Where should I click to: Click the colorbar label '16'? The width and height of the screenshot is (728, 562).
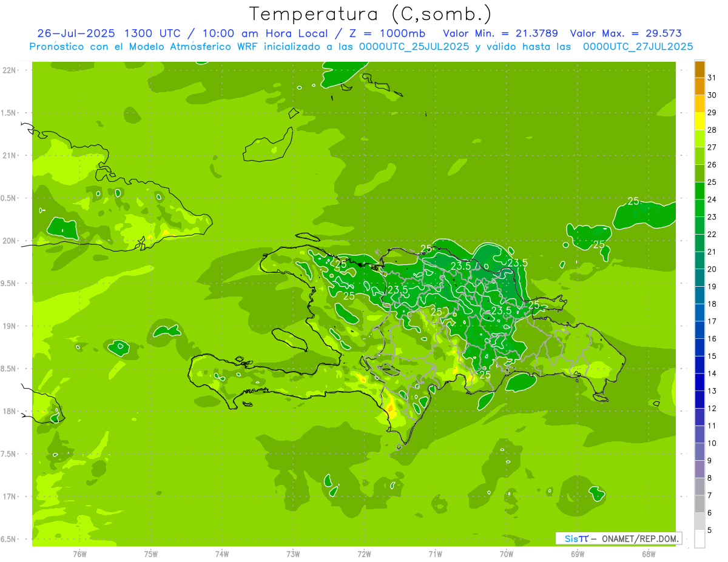pos(712,339)
